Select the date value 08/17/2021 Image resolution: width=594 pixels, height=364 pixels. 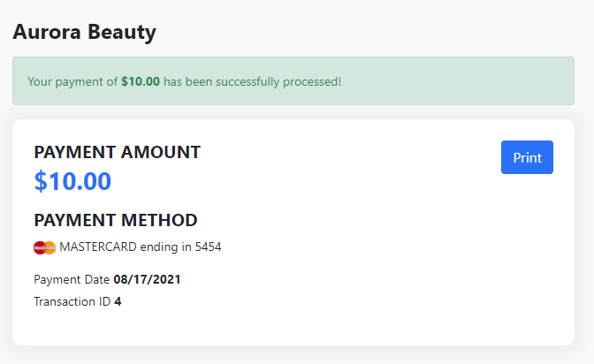click(148, 279)
